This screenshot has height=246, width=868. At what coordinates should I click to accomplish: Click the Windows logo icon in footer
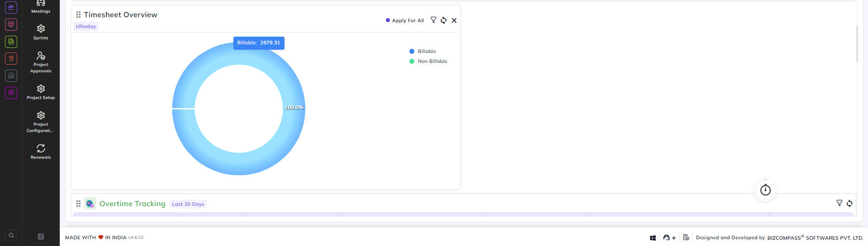coord(653,238)
